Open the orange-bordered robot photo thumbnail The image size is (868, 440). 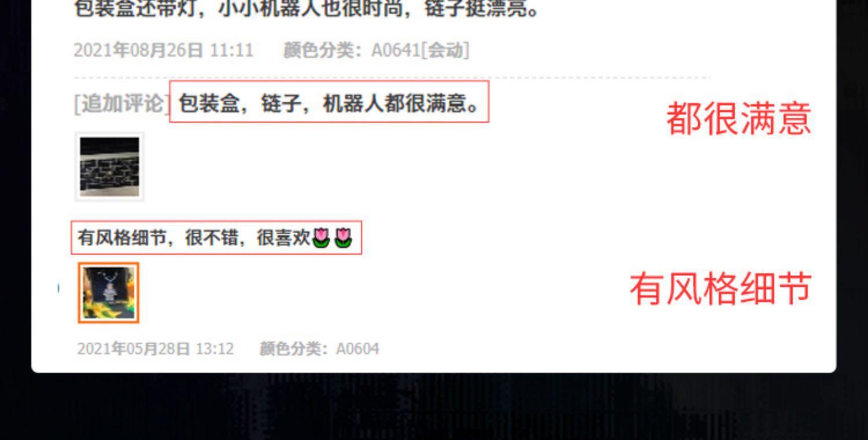pos(109,292)
